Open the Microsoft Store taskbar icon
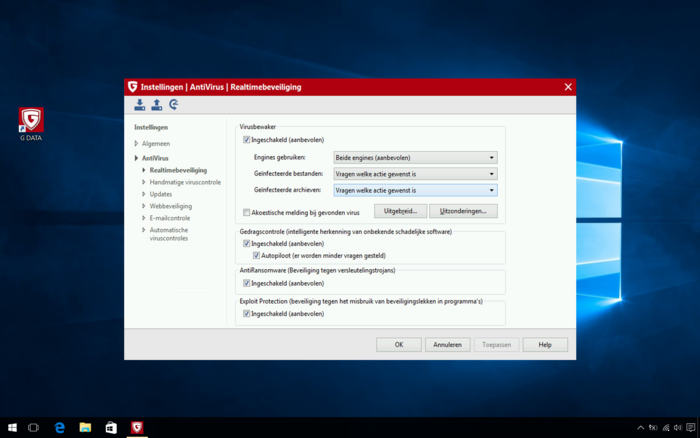 click(x=111, y=427)
